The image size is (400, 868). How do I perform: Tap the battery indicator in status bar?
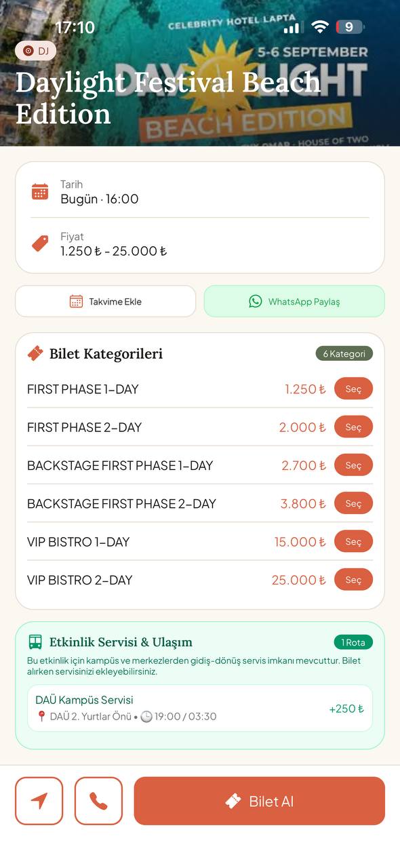[x=350, y=27]
